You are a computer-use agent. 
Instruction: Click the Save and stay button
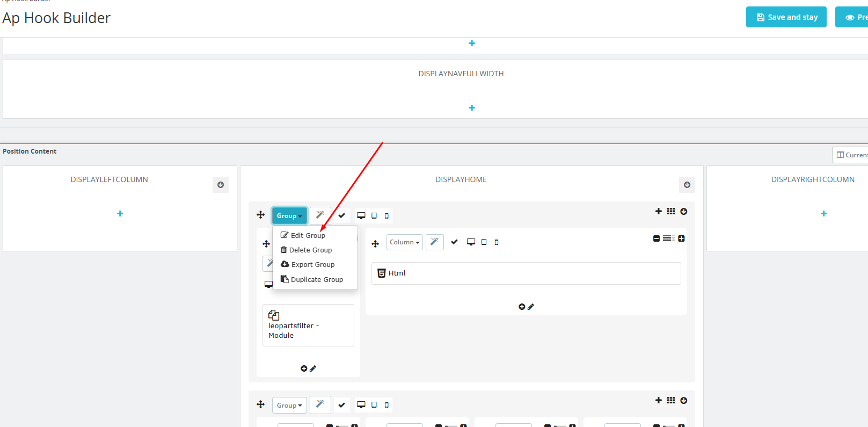click(x=786, y=17)
